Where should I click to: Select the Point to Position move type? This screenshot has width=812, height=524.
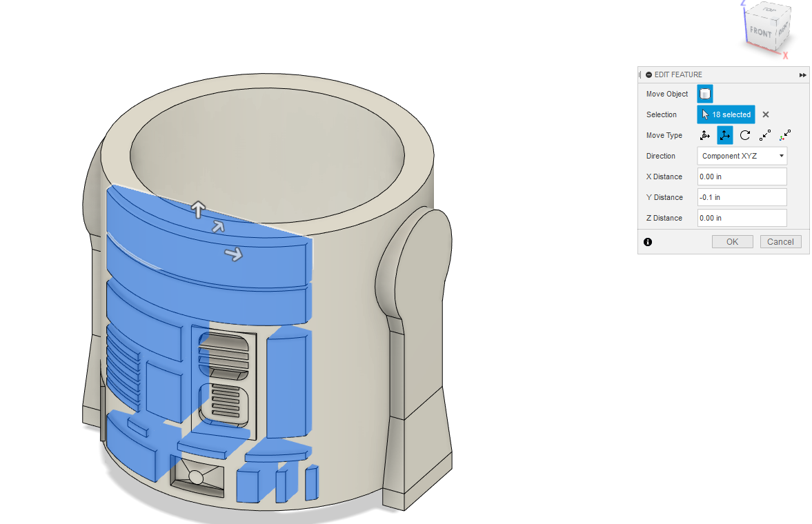(x=785, y=135)
